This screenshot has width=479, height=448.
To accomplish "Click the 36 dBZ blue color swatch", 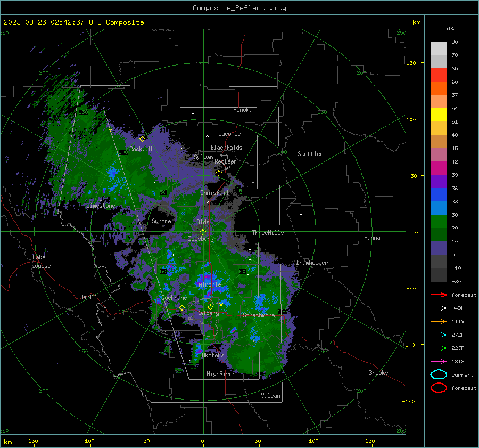I will click(439, 195).
